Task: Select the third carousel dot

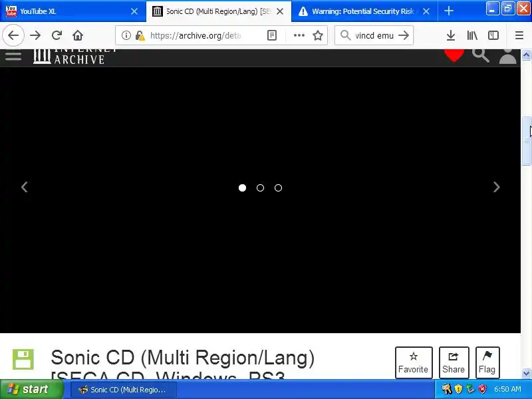Action: [278, 188]
